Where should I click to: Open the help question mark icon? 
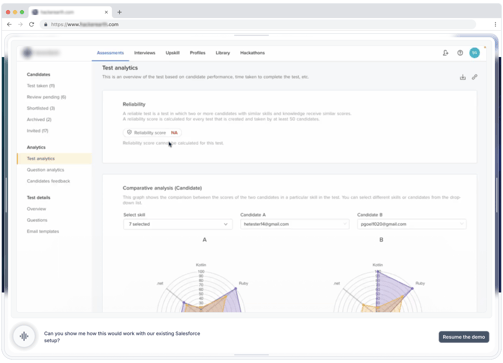click(460, 53)
